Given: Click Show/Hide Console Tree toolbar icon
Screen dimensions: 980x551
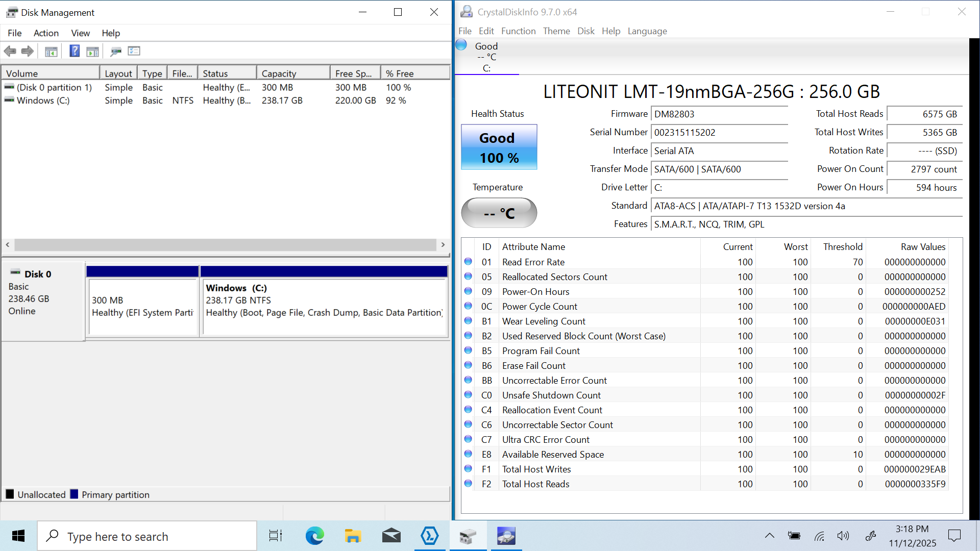Looking at the screenshot, I should (51, 51).
